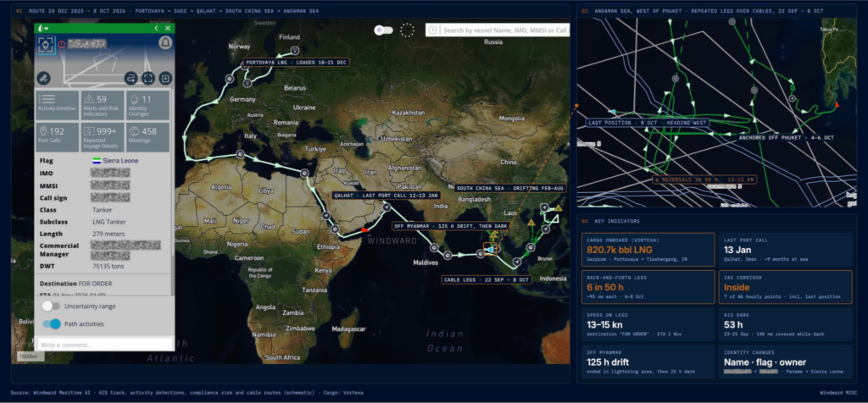Click the 279 meters length value
This screenshot has width=868, height=403.
click(x=108, y=234)
